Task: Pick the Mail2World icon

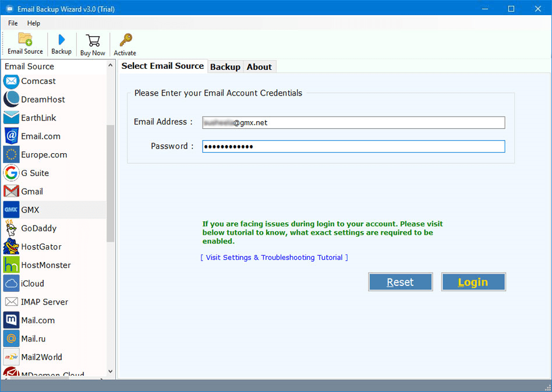Action: [x=11, y=357]
